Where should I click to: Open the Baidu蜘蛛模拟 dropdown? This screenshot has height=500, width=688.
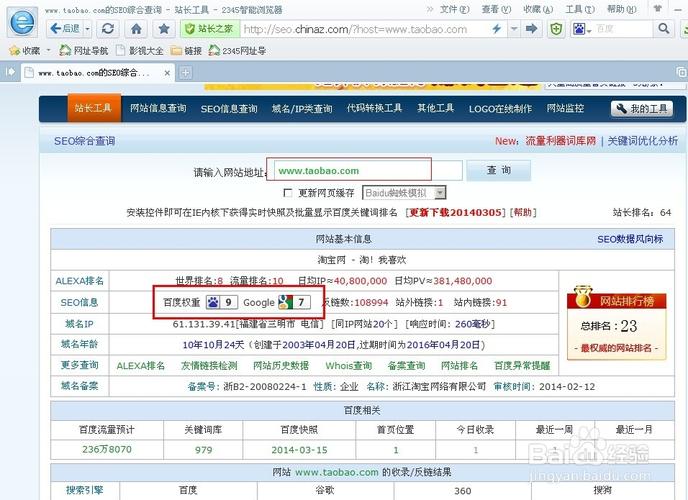(404, 193)
